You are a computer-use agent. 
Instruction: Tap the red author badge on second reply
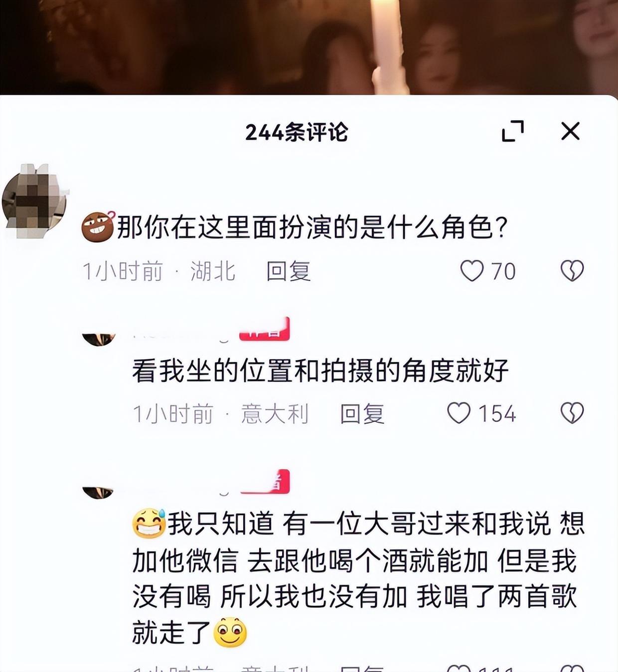(266, 482)
